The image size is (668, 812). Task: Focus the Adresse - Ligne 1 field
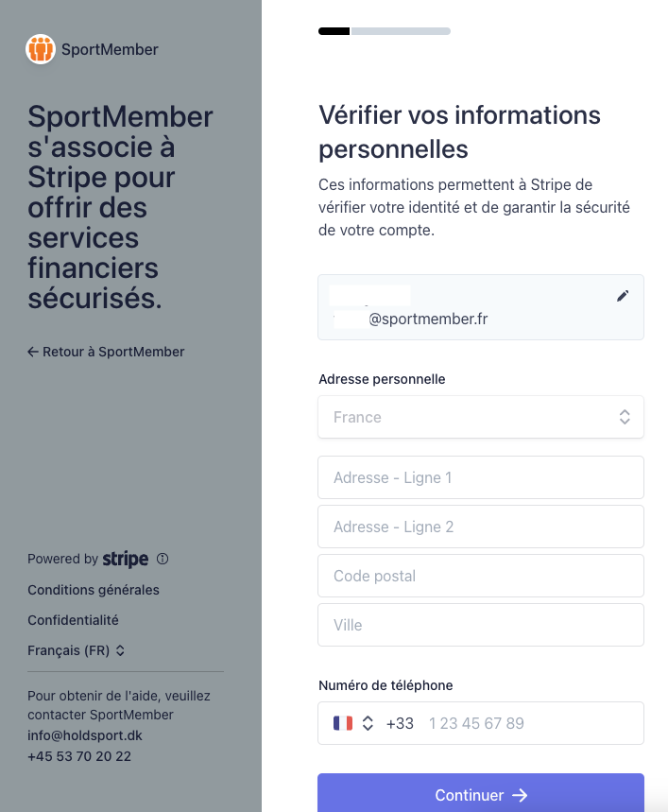[x=481, y=477]
